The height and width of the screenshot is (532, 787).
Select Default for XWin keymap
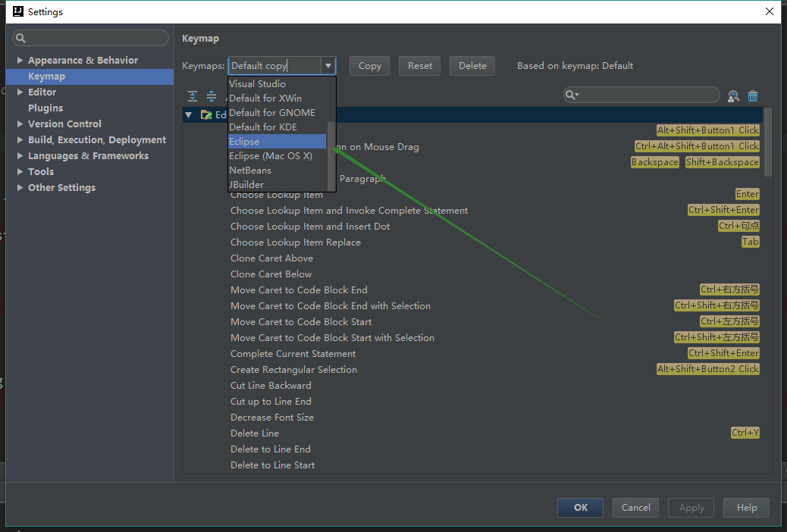[277, 99]
